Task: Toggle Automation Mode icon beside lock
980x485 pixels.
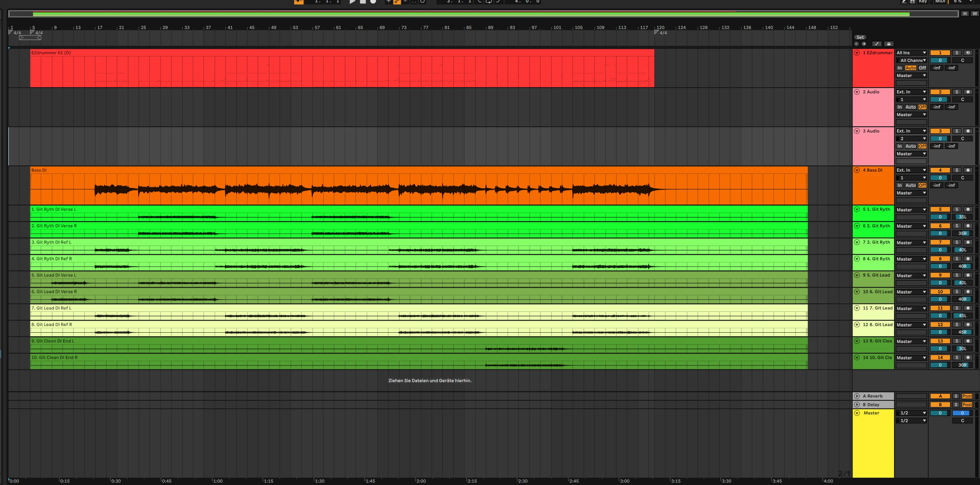Action: point(877,44)
